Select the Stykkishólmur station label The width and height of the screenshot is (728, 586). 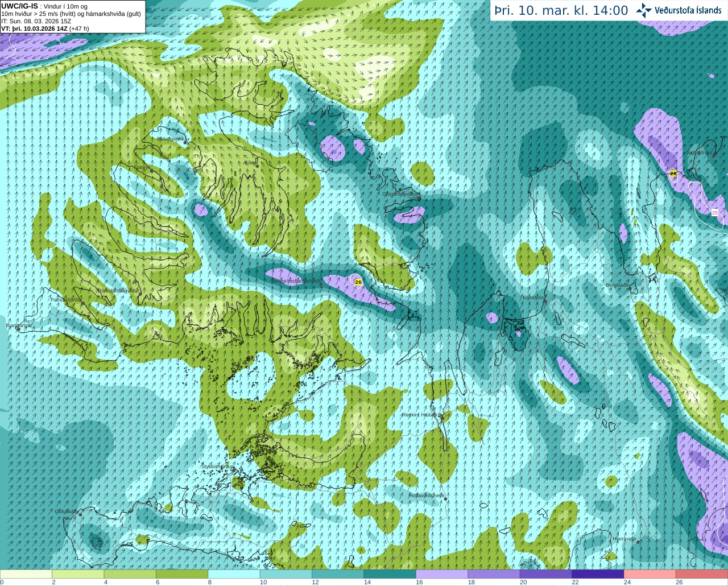(x=217, y=467)
